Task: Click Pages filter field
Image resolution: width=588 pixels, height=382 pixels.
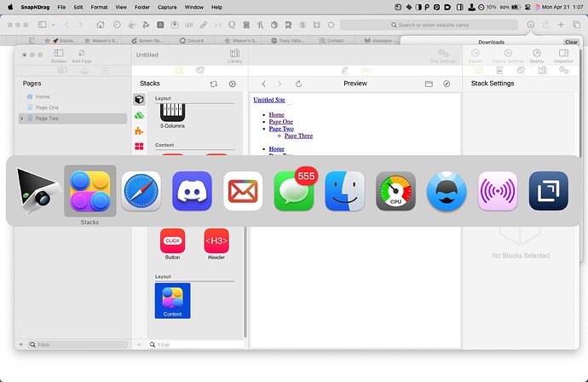Action: tap(78, 344)
